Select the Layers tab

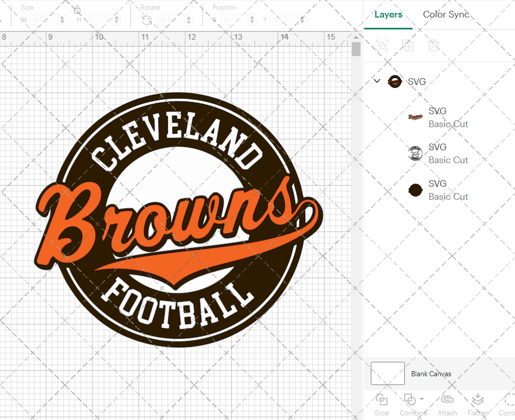tap(388, 14)
